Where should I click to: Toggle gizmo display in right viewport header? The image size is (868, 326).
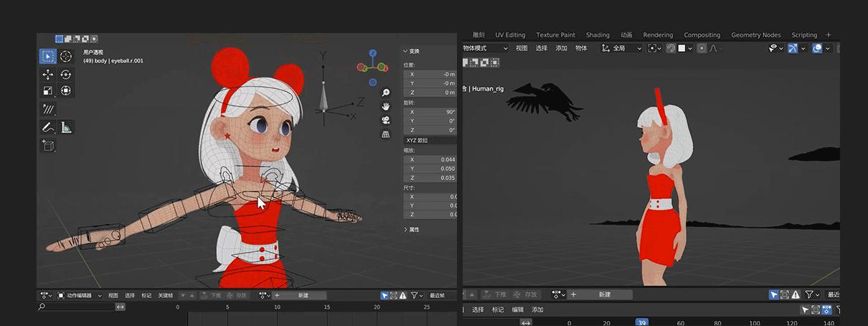(793, 48)
